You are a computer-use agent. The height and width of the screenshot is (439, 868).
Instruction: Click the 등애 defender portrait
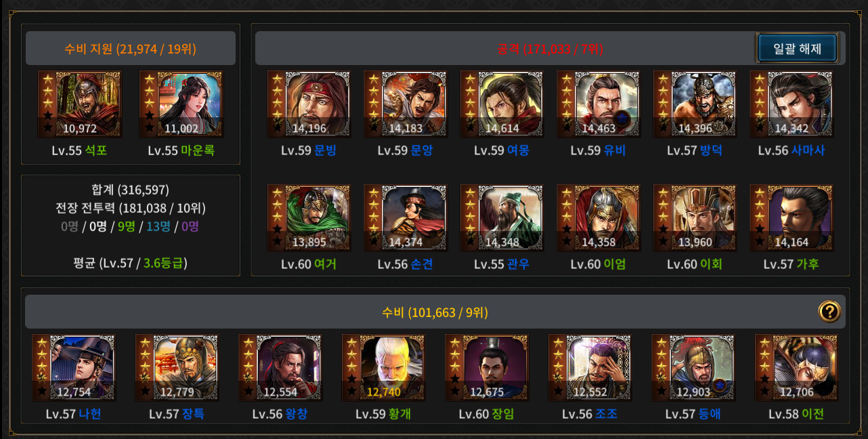click(x=693, y=368)
